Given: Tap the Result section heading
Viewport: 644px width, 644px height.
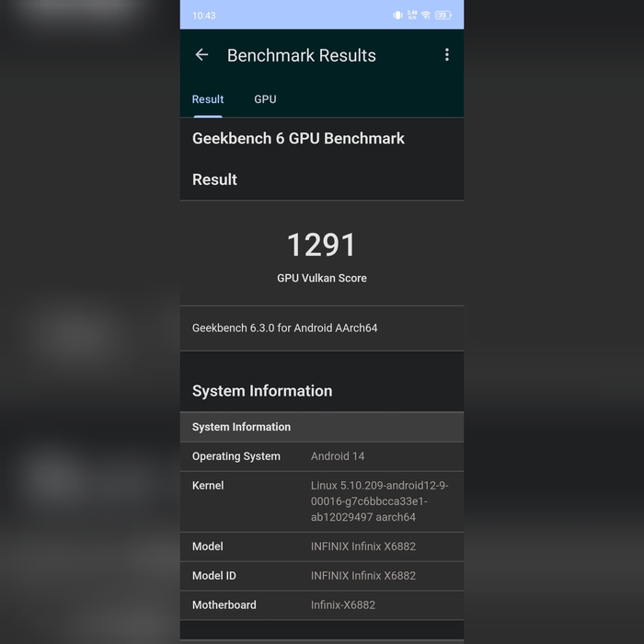Looking at the screenshot, I should [214, 179].
